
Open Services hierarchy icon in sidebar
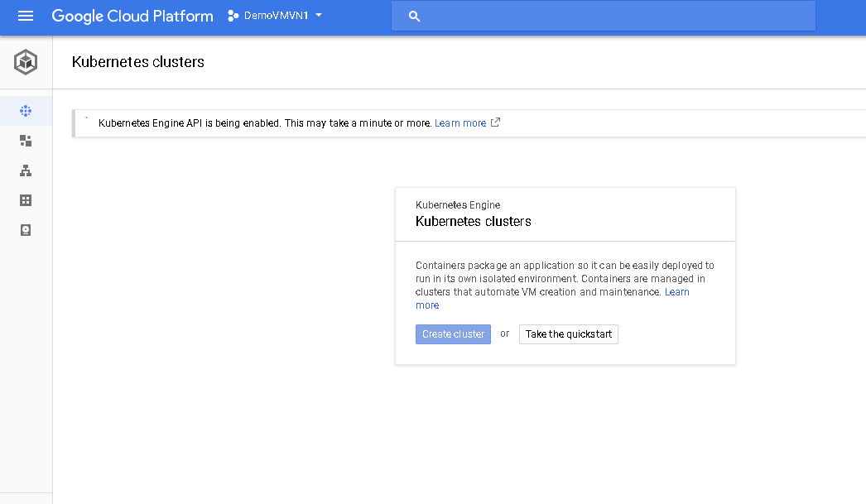tap(26, 170)
